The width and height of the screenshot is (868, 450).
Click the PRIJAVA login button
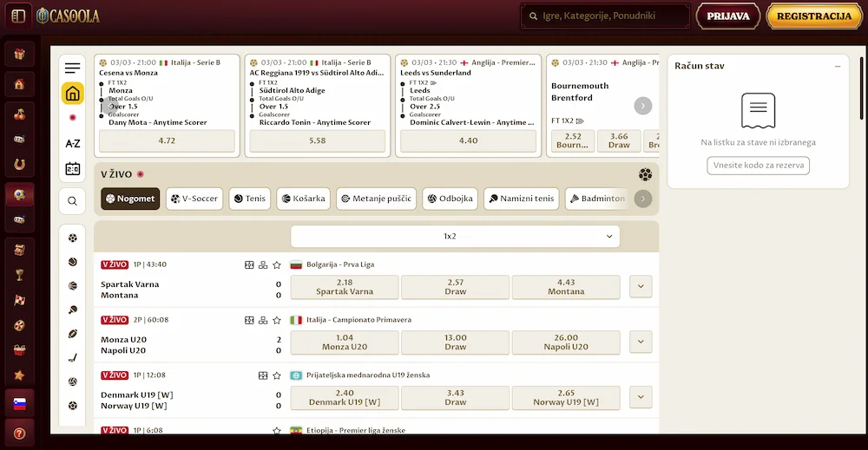pos(728,16)
